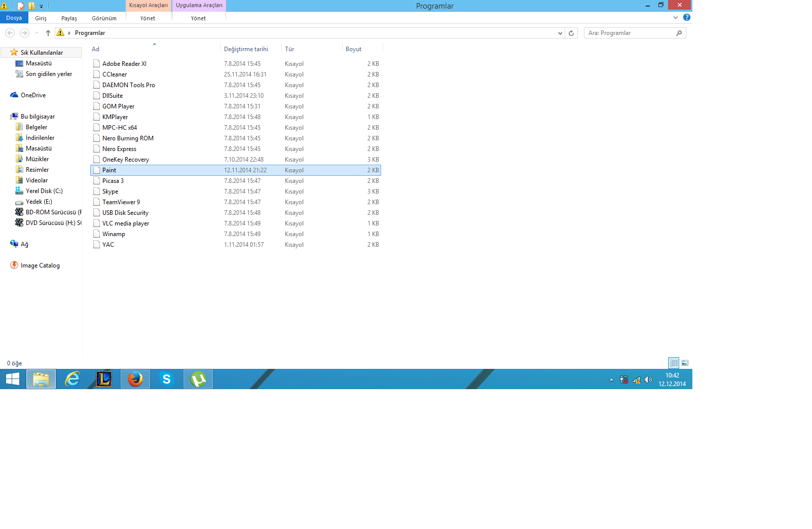The image size is (812, 529).
Task: Open the Görünüm ribbon tab
Action: pos(104,18)
